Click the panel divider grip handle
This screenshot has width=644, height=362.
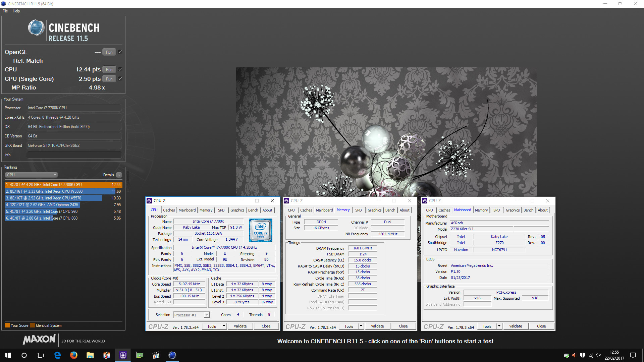(128, 182)
